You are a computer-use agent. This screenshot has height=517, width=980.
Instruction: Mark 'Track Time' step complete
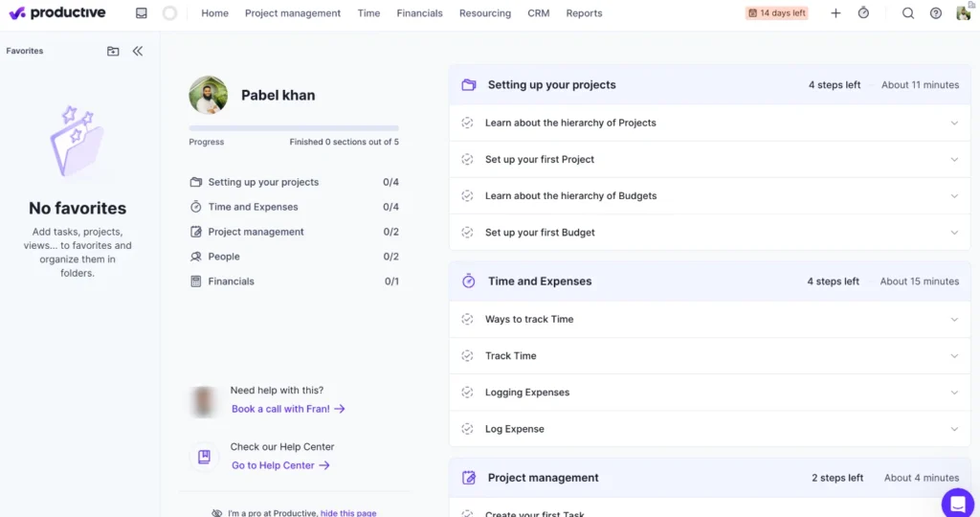click(x=467, y=356)
